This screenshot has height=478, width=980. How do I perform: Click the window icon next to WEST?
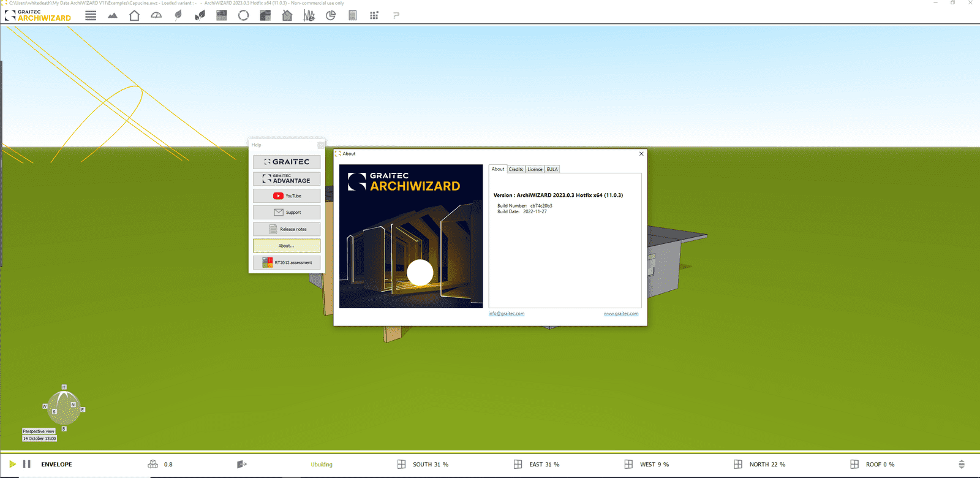coord(628,464)
